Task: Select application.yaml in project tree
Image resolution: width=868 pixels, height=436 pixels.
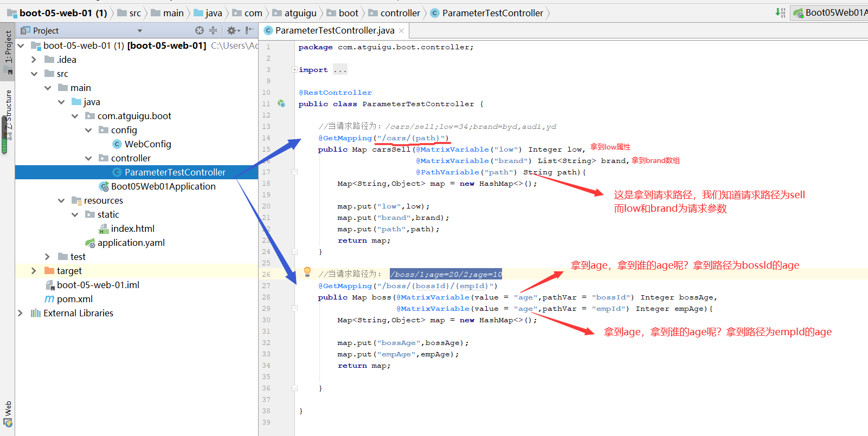Action: 125,243
